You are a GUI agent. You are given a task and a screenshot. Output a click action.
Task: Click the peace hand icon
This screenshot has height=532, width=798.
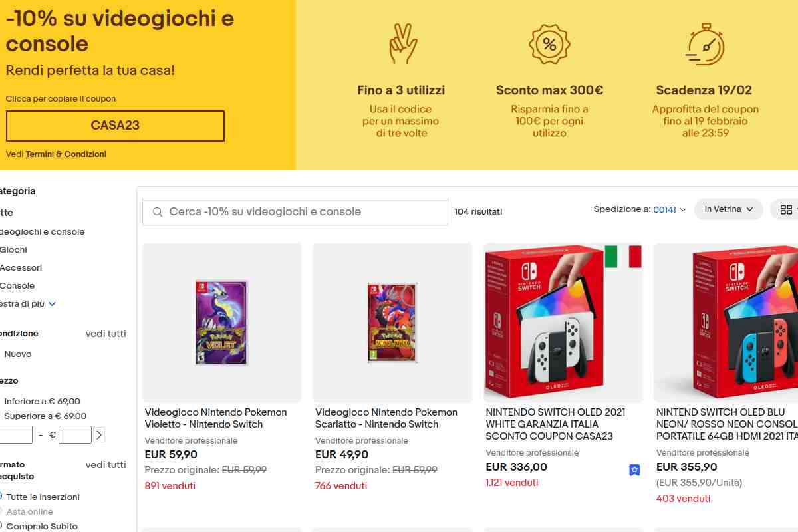402,45
